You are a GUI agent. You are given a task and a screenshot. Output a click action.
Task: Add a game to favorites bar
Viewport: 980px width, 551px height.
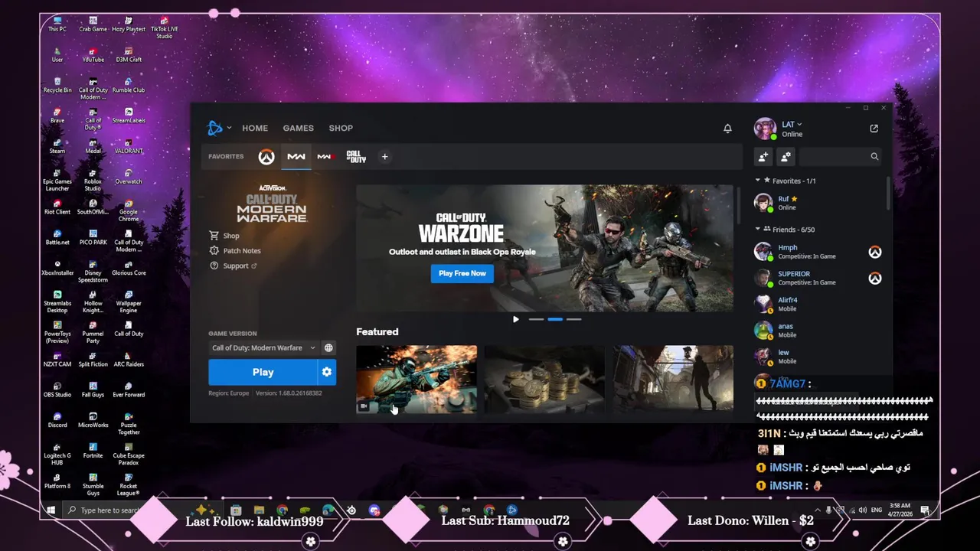point(384,157)
